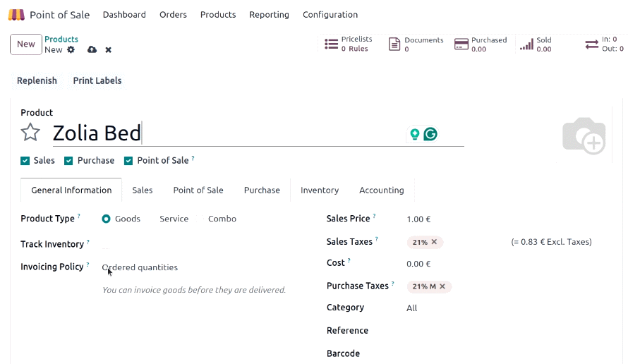Click the Grammarly icon in the name field
The height and width of the screenshot is (364, 628).
point(430,134)
